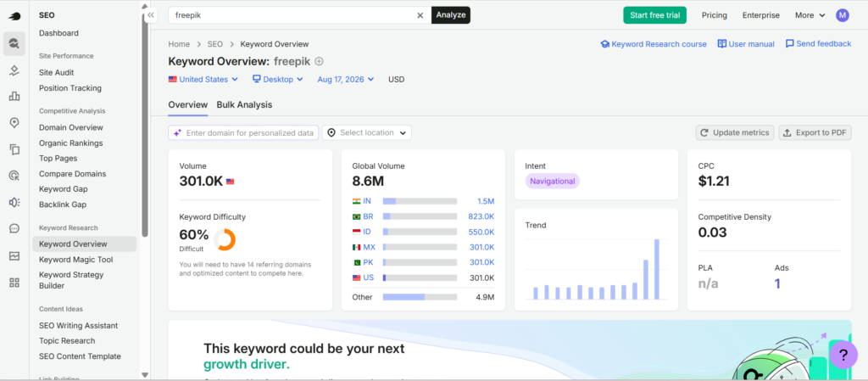Viewport: 868px width, 381px height.
Task: Open the purple help question button
Action: (x=843, y=355)
